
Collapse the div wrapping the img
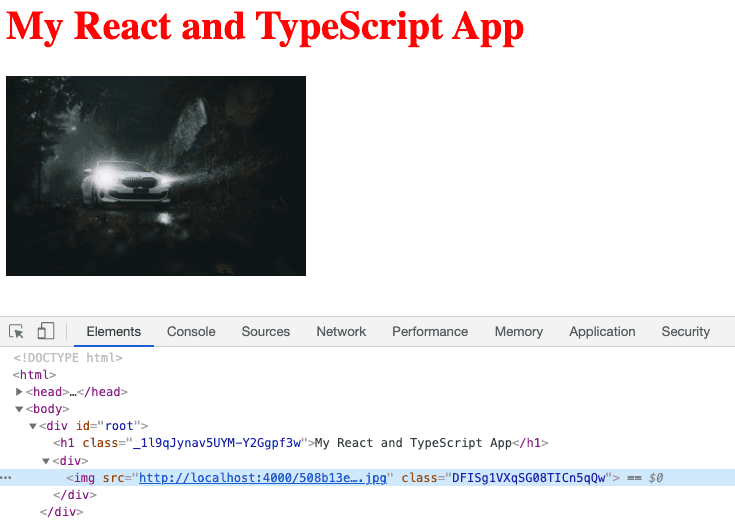tap(46, 461)
